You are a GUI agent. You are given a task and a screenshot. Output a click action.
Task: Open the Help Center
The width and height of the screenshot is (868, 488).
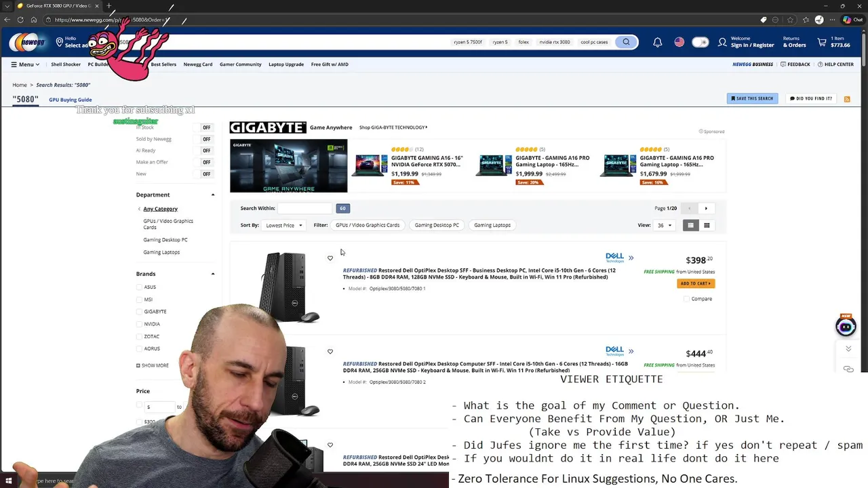(835, 64)
